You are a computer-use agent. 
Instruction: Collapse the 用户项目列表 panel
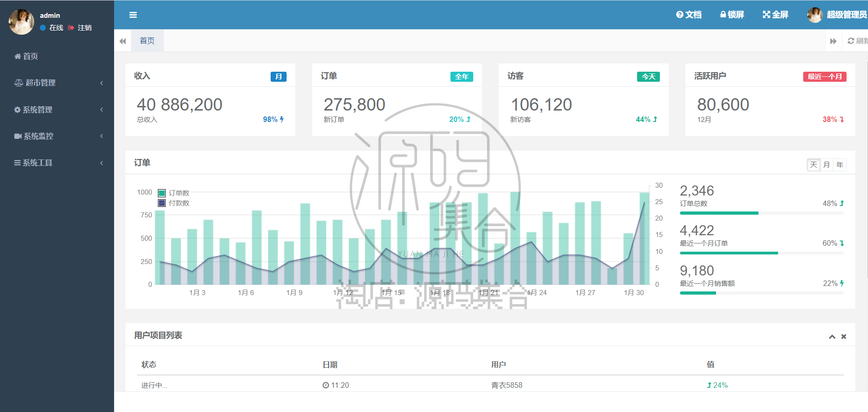tap(832, 337)
